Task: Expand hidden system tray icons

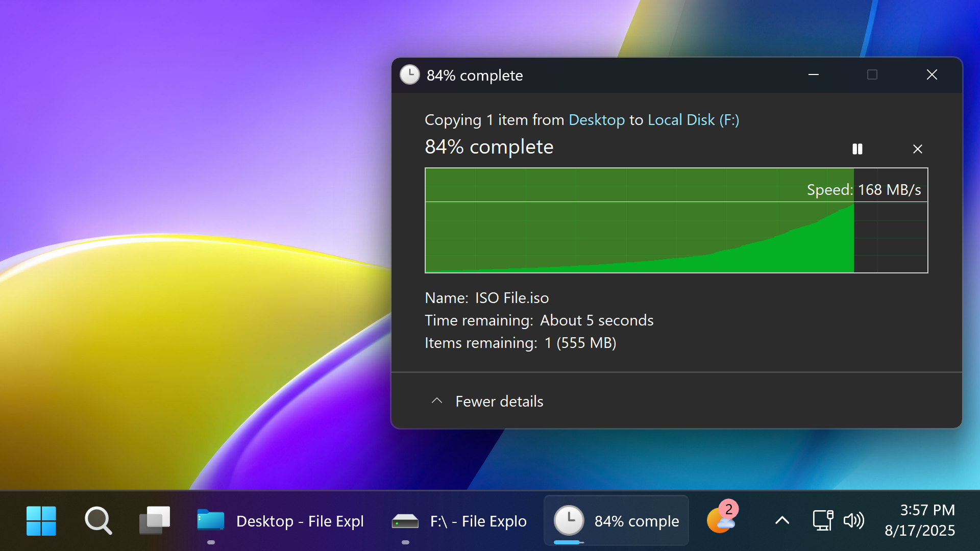Action: pos(781,521)
